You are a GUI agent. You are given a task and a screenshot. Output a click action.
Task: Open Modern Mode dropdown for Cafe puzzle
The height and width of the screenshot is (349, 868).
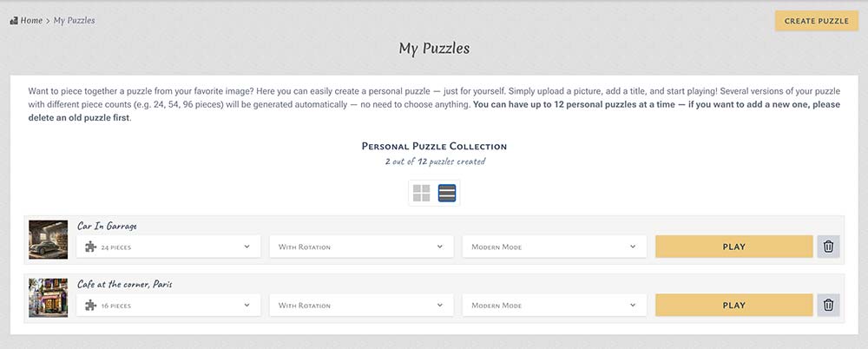[554, 306]
